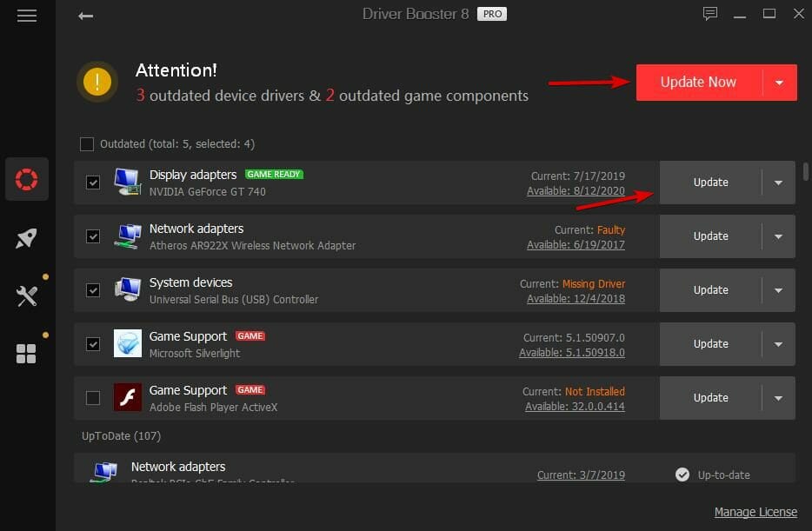The height and width of the screenshot is (531, 812).
Task: Click the Microsoft Silverlight icon
Action: click(128, 343)
